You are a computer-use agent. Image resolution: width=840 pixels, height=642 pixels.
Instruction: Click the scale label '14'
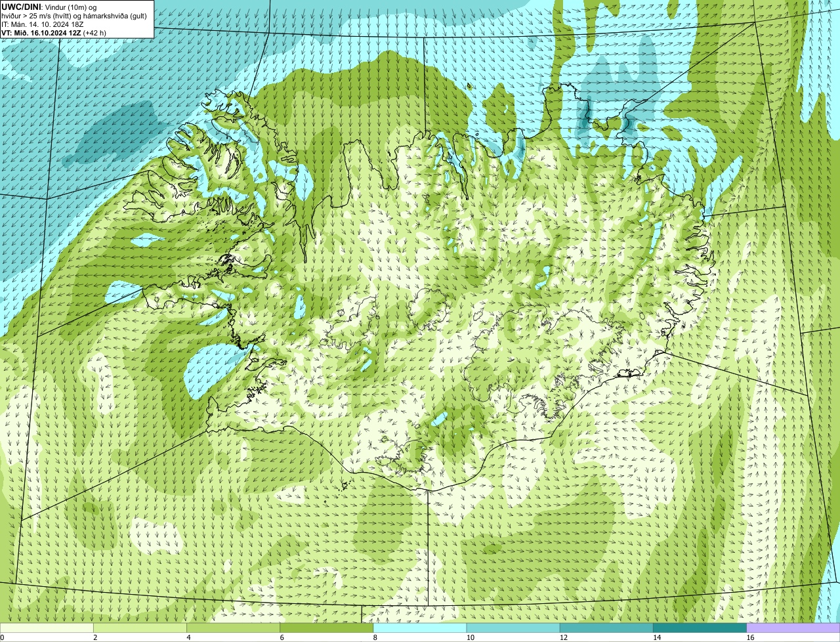657,637
